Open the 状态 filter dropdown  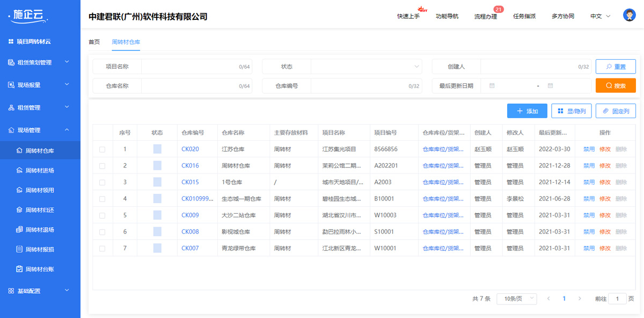pos(366,67)
